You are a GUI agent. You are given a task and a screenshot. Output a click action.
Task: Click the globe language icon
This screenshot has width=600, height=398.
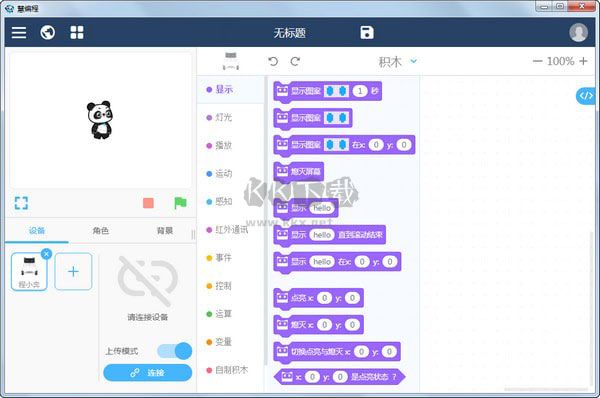click(x=48, y=33)
